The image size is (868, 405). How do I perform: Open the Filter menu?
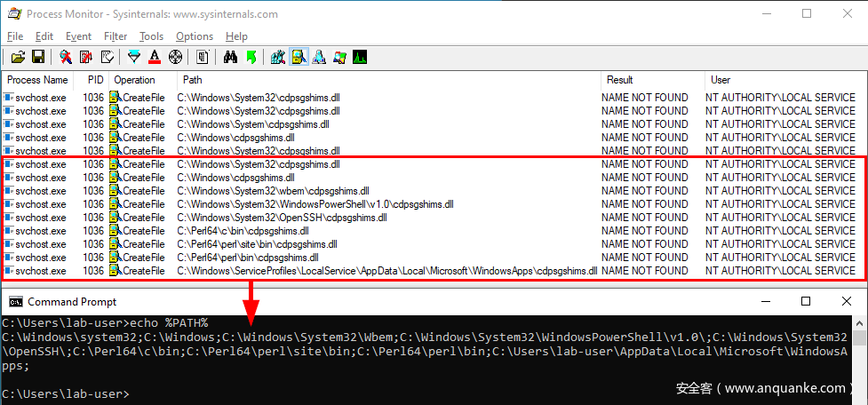(115, 36)
